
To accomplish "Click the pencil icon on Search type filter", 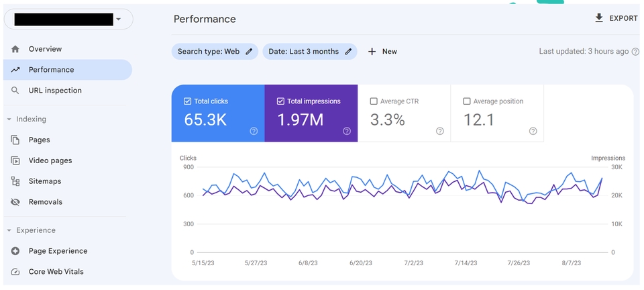I will click(249, 52).
